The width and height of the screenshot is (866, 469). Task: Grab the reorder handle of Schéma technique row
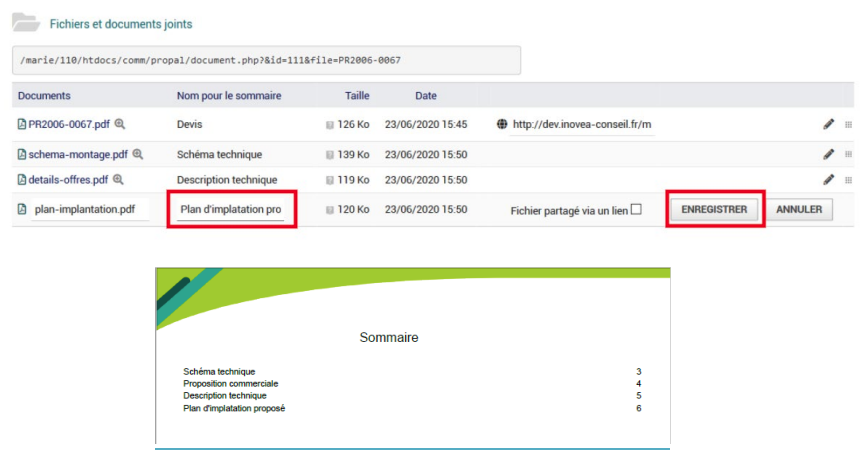(x=848, y=154)
